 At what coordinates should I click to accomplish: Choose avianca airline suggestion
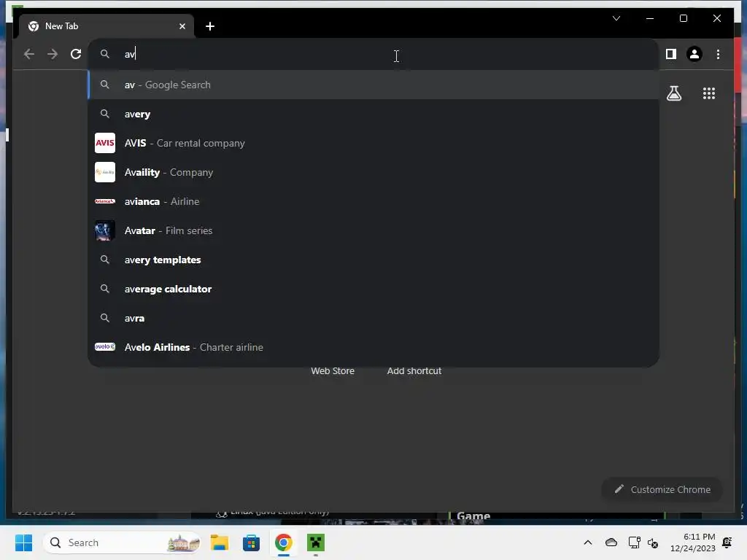click(x=373, y=201)
